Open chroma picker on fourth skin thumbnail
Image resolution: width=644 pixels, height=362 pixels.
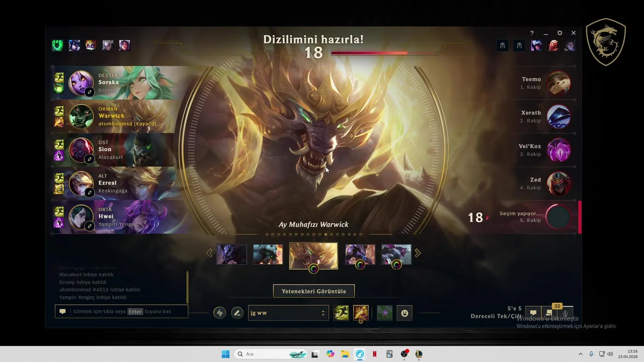point(360,265)
